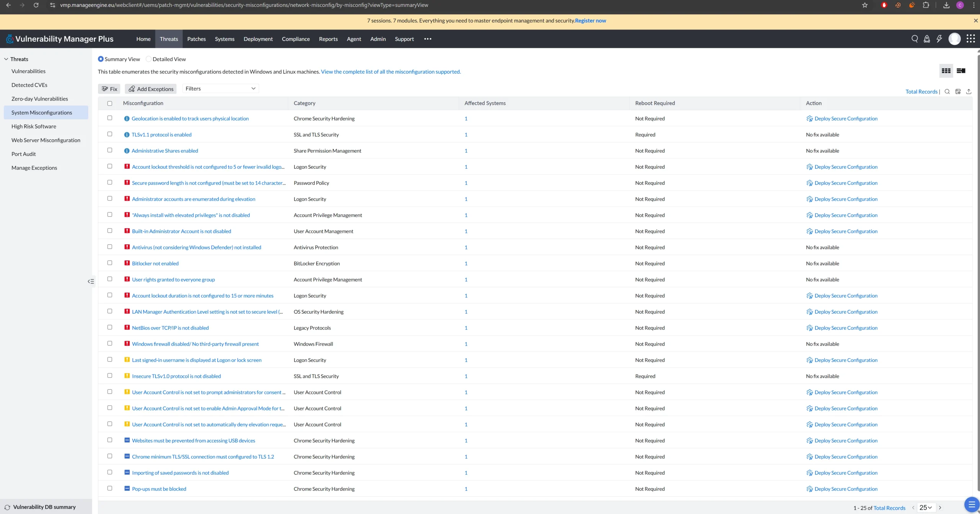980x514 pixels.
Task: Open the Threats tab
Action: pyautogui.click(x=169, y=39)
